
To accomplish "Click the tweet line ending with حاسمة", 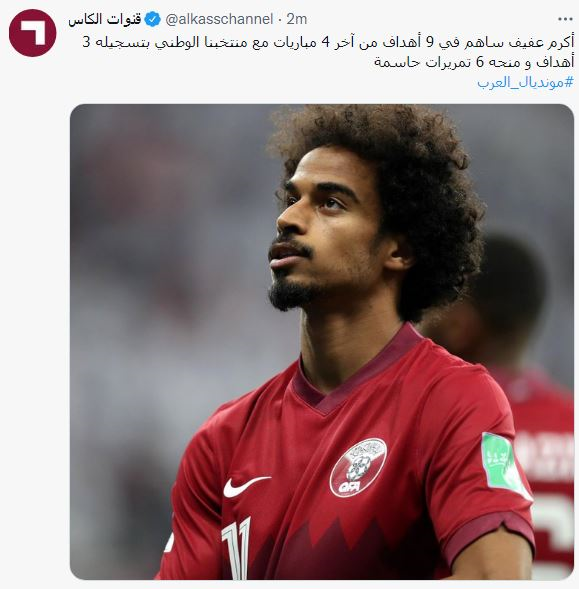I will (474, 62).
